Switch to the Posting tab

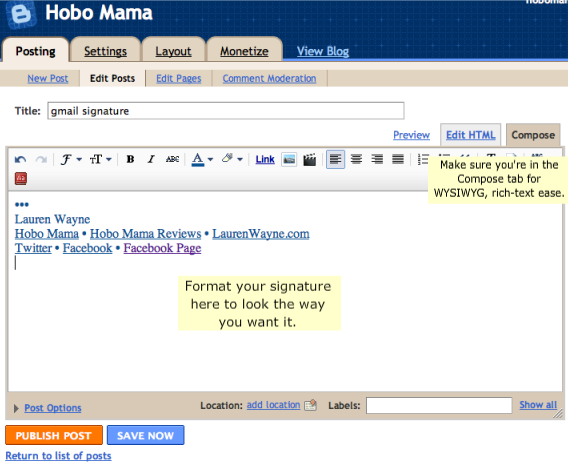click(x=36, y=51)
